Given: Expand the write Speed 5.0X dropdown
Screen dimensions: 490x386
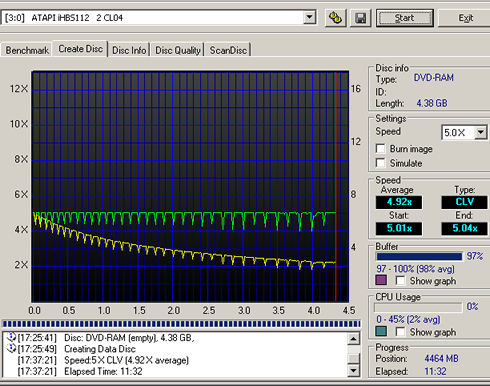Looking at the screenshot, I should point(480,133).
